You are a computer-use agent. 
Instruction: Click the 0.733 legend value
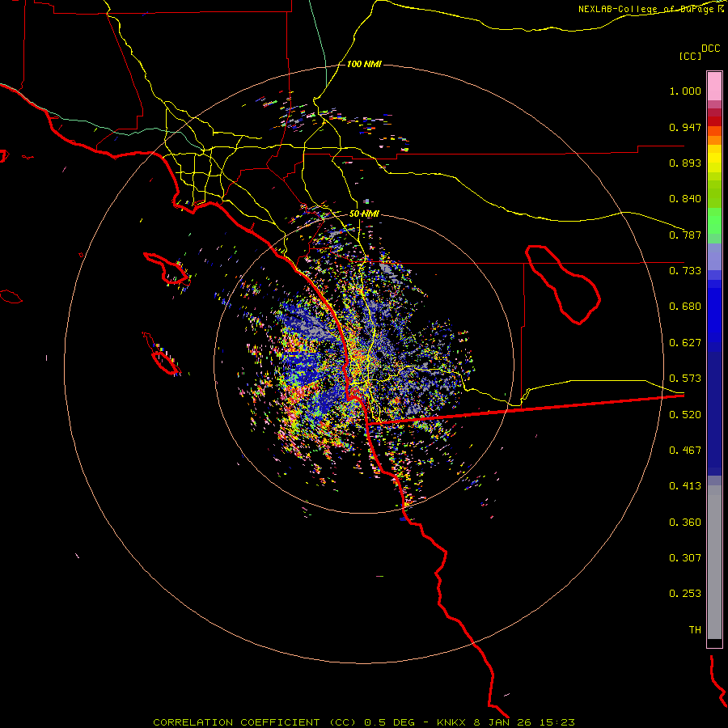[x=685, y=271]
